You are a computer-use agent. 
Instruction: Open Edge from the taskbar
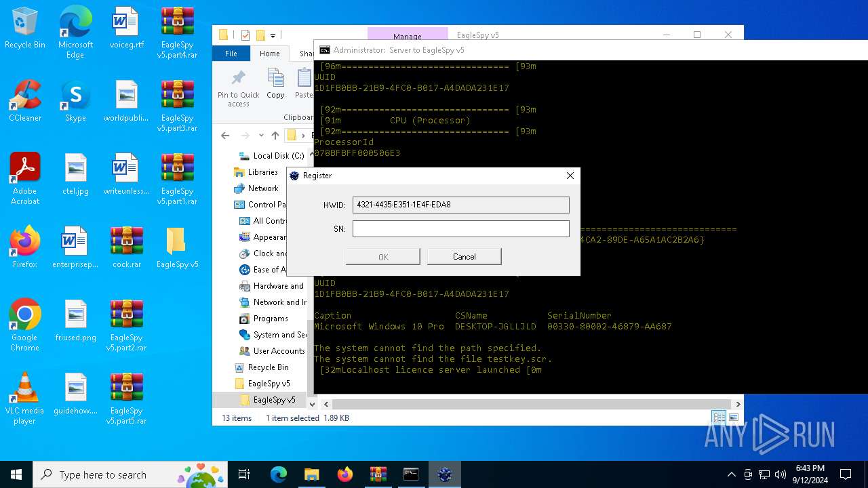tap(279, 474)
